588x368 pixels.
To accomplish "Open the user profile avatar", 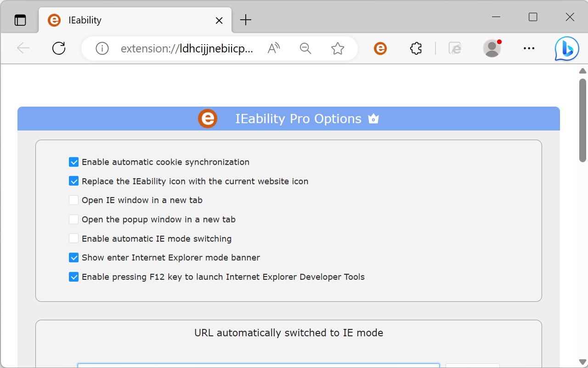I will point(492,48).
